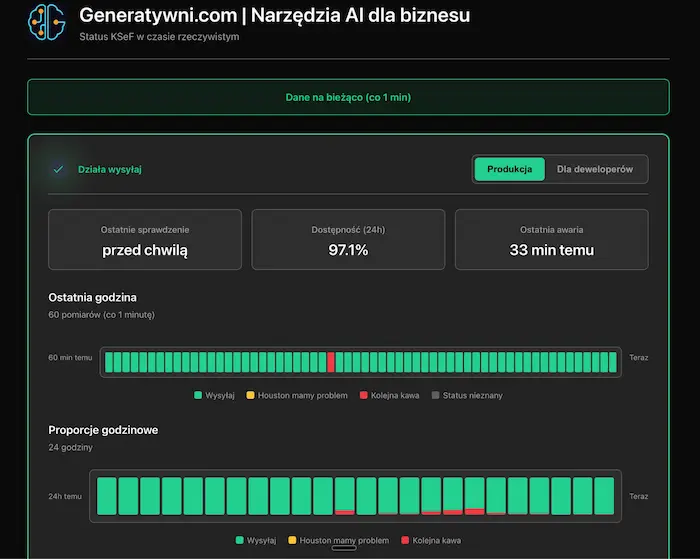Click the 'Proporcje godzinowe' heading

pyautogui.click(x=103, y=430)
